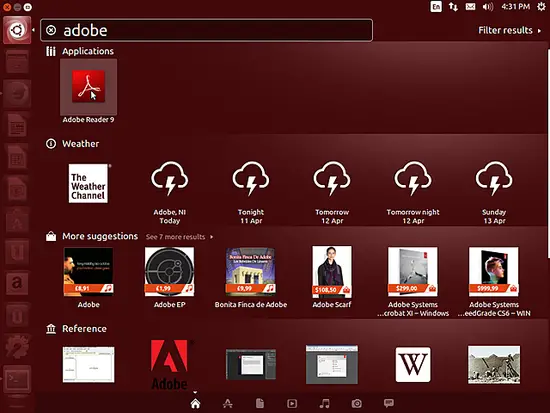Open the En keyboard layout menu
The image size is (550, 413).
(436, 7)
